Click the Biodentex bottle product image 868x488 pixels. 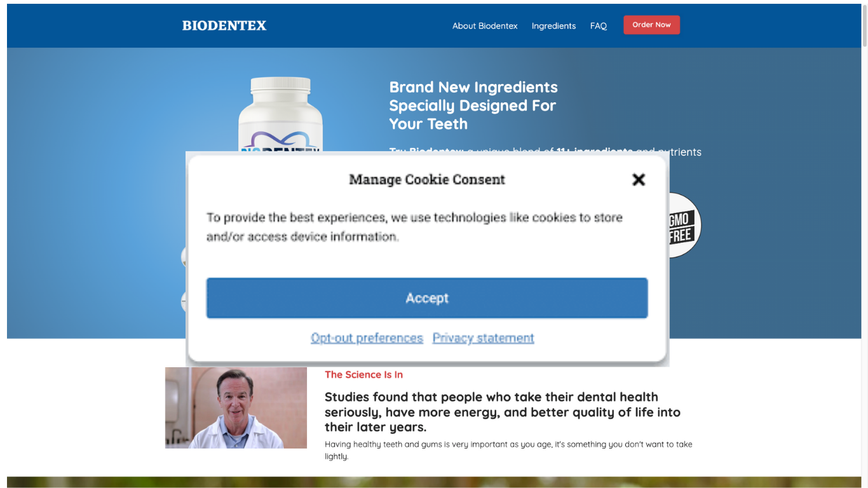tap(280, 114)
